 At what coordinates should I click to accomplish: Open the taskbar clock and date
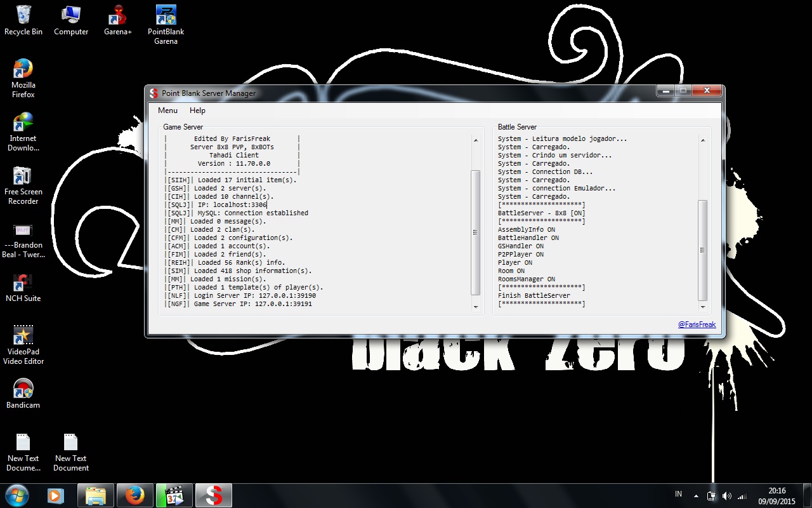[x=777, y=495]
